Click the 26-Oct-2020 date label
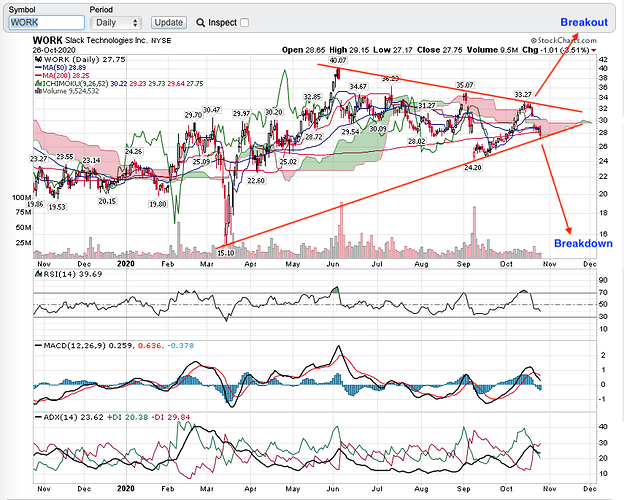Image resolution: width=624 pixels, height=500 pixels. point(54,50)
